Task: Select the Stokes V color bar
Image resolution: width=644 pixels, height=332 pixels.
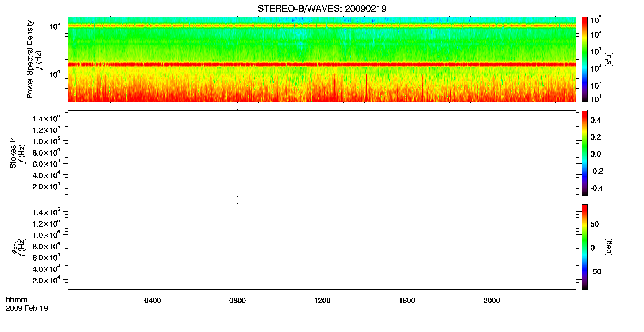Action: point(585,153)
